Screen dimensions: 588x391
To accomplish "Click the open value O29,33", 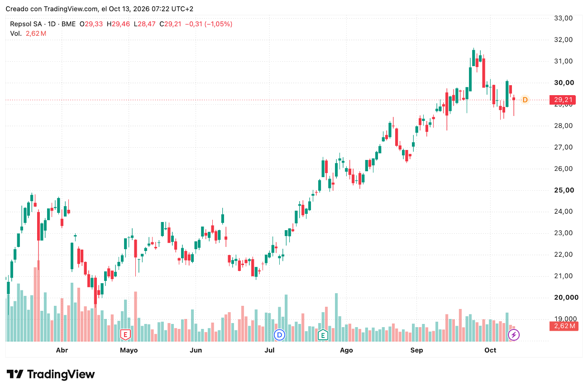I will [91, 24].
